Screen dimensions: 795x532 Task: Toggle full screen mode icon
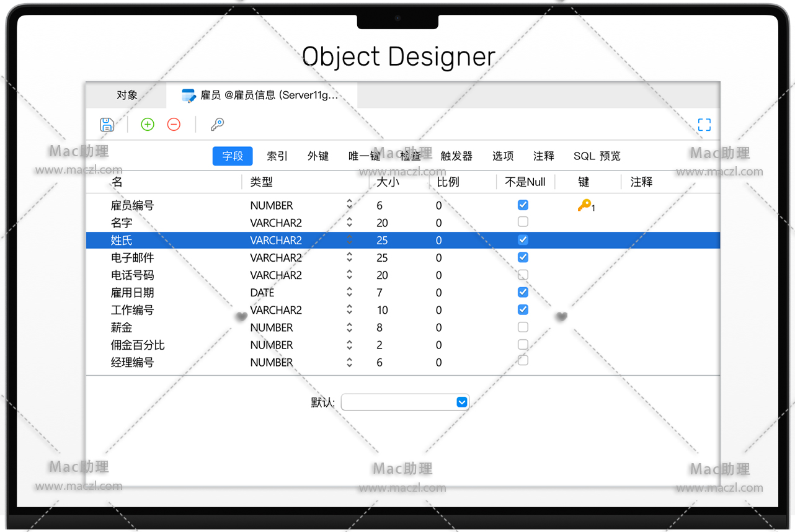point(704,125)
